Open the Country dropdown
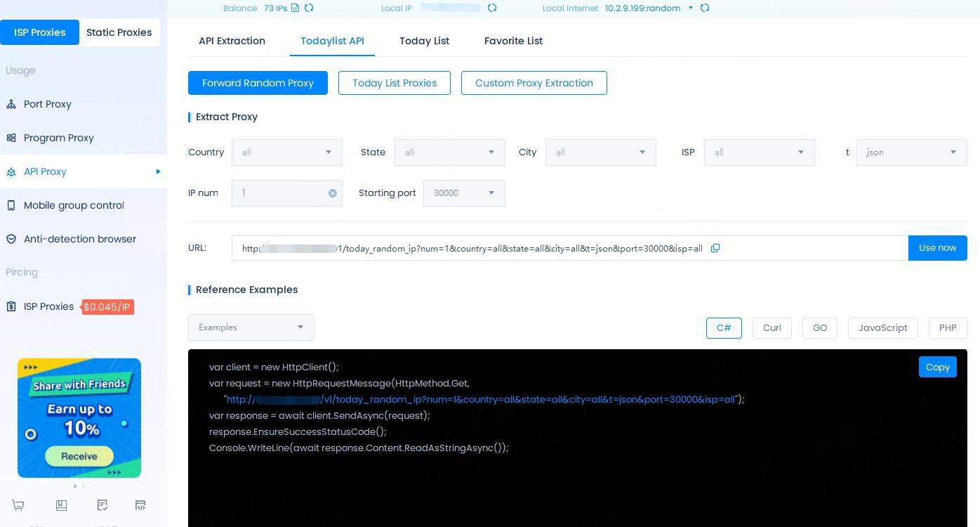 click(x=287, y=152)
